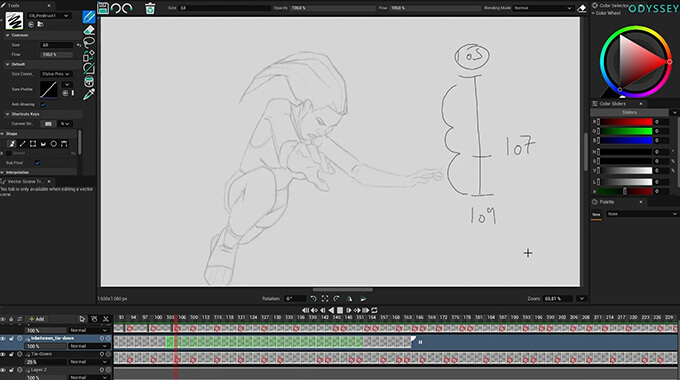Screen dimensions: 680x380
Task: Add a new layer with Add button
Action: coord(36,319)
